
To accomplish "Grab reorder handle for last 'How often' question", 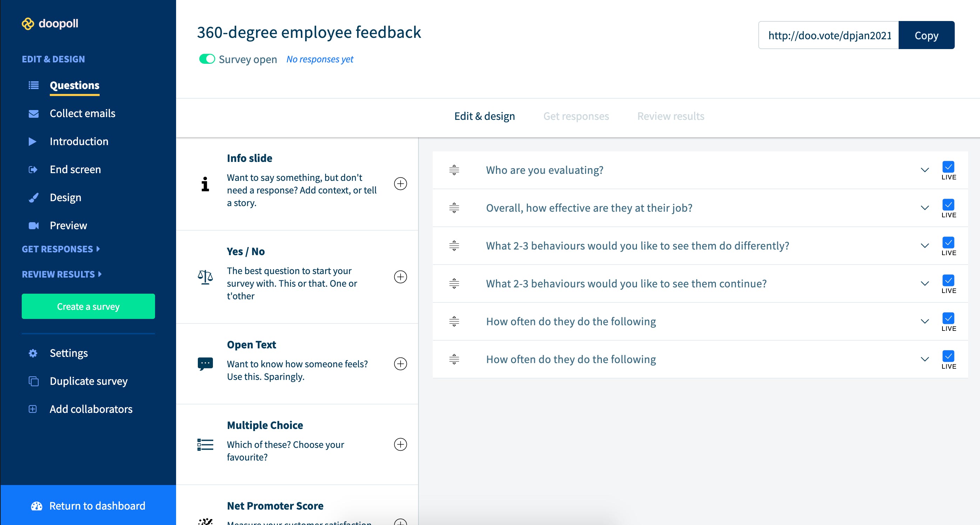I will point(454,359).
